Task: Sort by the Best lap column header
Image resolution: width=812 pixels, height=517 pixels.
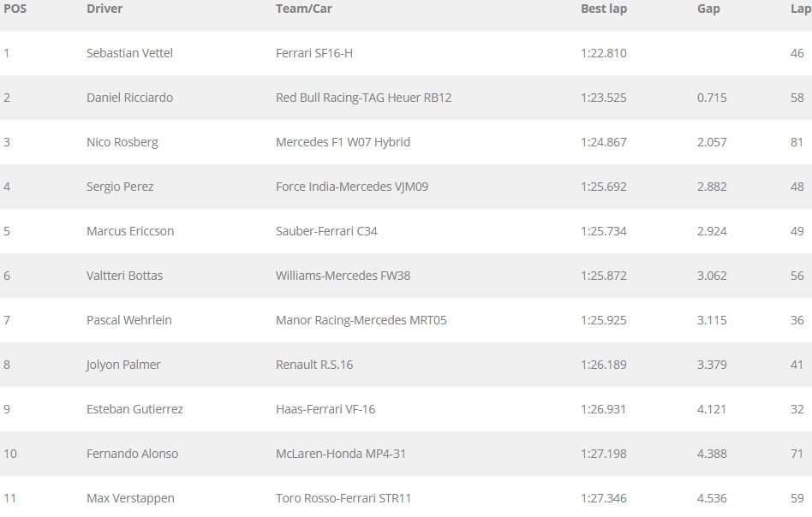Action: pyautogui.click(x=604, y=9)
